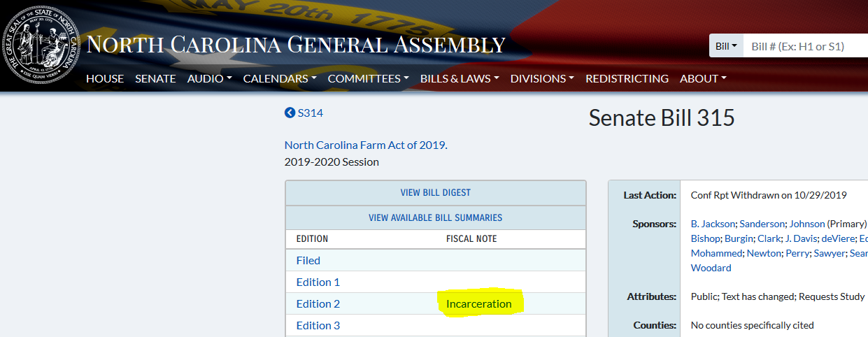The image size is (868, 337).
Task: Open the Incarceration fiscal note link
Action: (479, 303)
